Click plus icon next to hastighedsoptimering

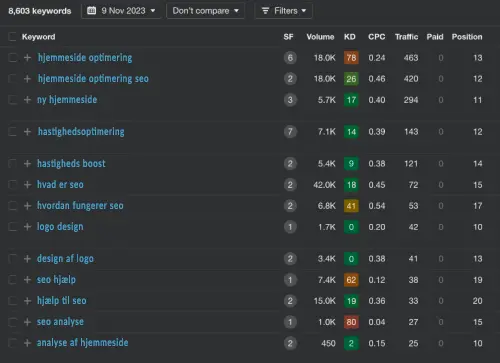point(27,132)
